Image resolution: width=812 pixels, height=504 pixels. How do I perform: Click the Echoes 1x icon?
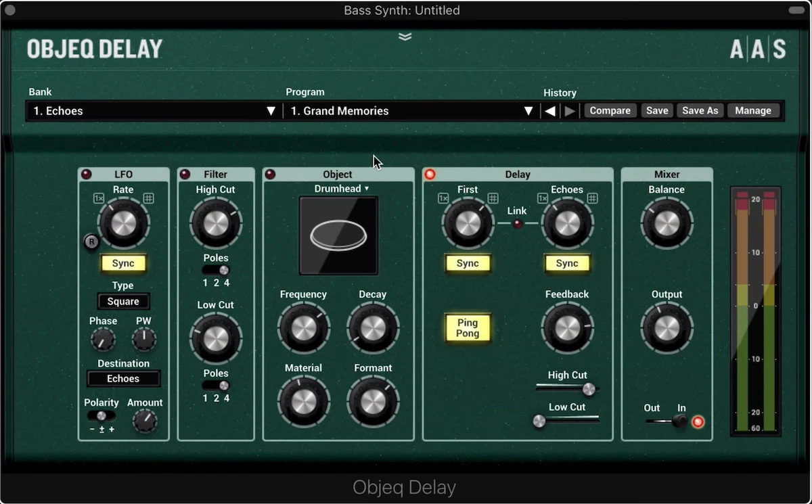click(543, 198)
